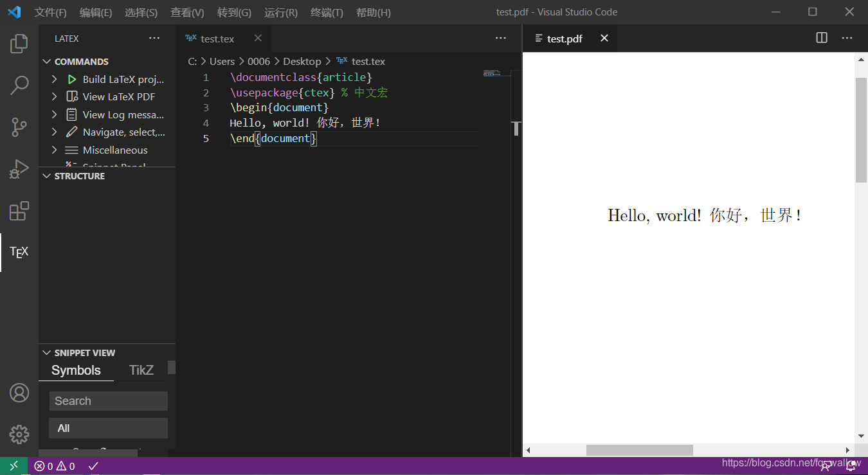Collapse the COMMANDS section

coord(46,62)
